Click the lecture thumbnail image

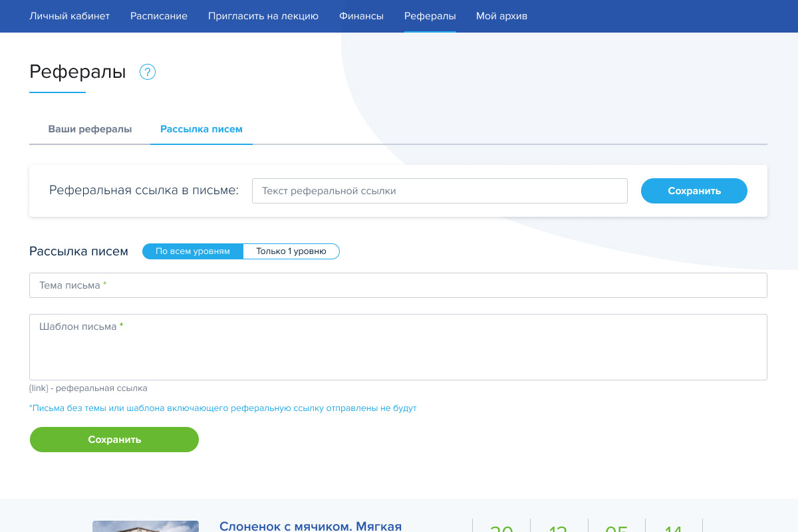coord(145,526)
